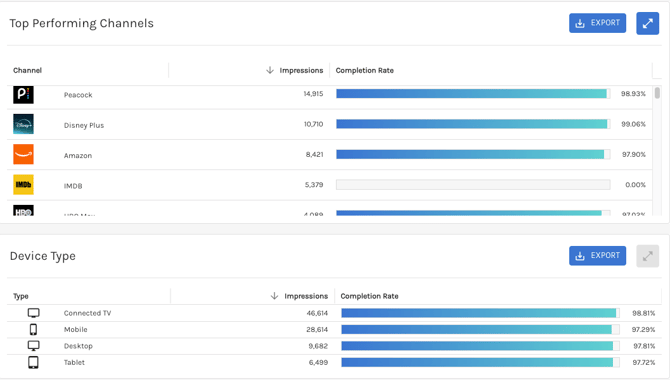Click the HBO channel logo
Image resolution: width=670 pixels, height=380 pixels.
[24, 210]
